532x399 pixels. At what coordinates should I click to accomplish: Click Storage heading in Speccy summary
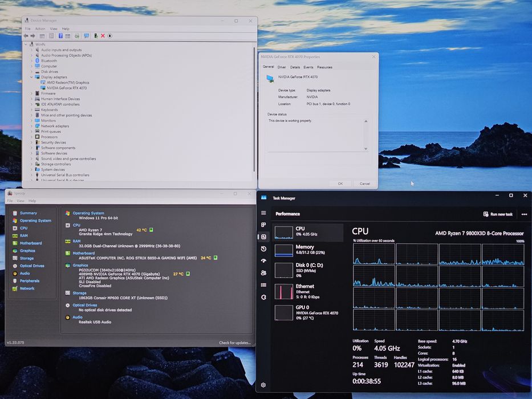tap(79, 293)
